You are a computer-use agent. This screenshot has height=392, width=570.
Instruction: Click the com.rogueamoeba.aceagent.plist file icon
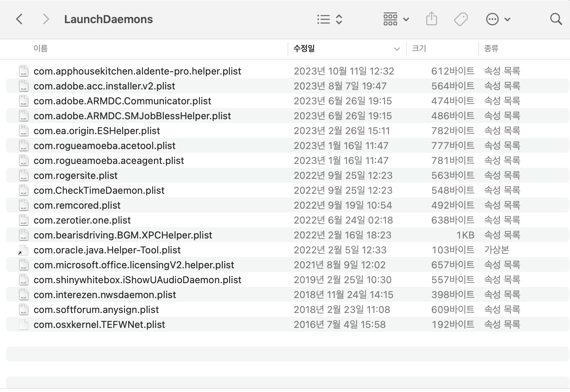pyautogui.click(x=24, y=160)
